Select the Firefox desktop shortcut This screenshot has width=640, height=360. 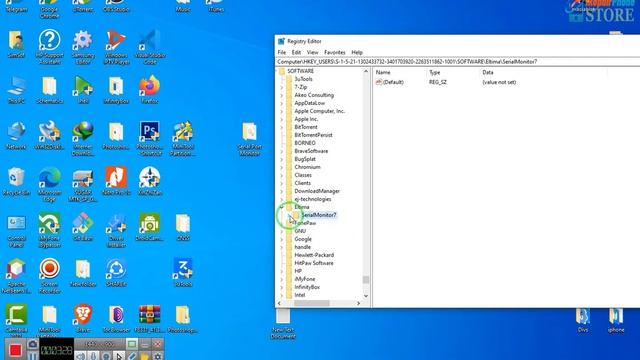(x=149, y=89)
